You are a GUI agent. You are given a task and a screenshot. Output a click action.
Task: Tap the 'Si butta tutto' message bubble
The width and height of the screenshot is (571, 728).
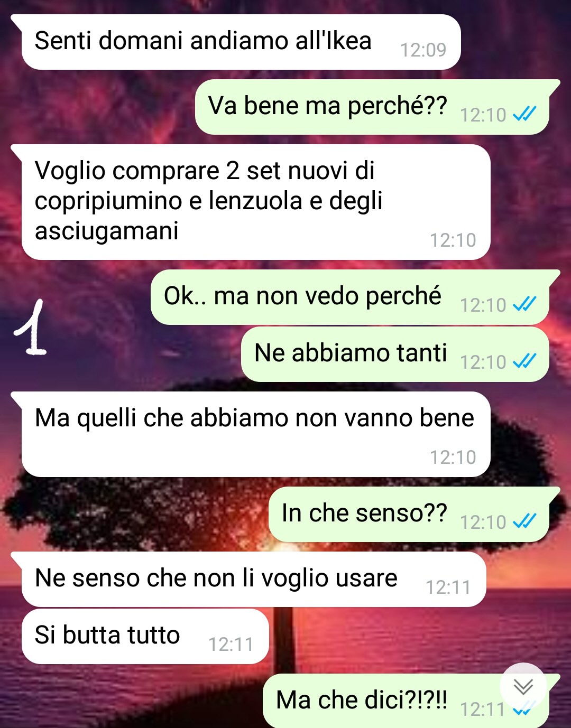(x=145, y=637)
